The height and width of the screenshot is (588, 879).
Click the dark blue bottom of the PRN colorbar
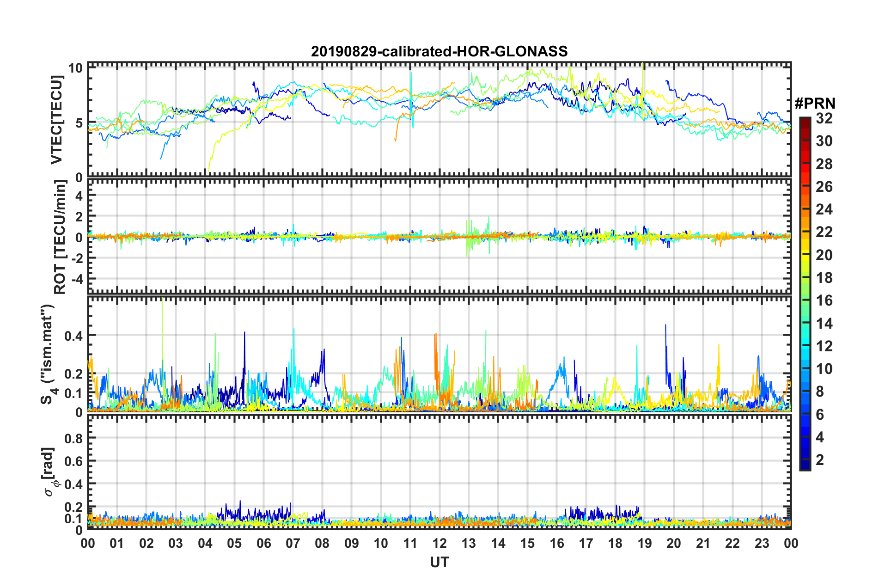click(x=805, y=465)
